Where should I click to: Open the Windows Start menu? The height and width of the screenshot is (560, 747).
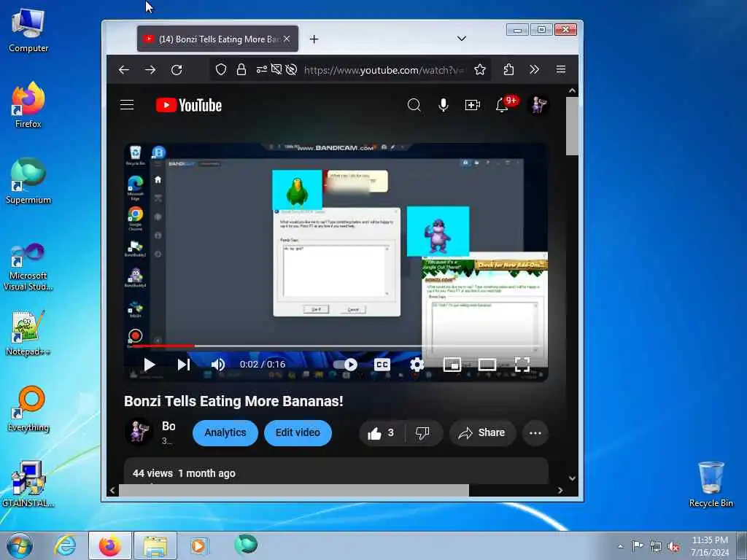20,545
